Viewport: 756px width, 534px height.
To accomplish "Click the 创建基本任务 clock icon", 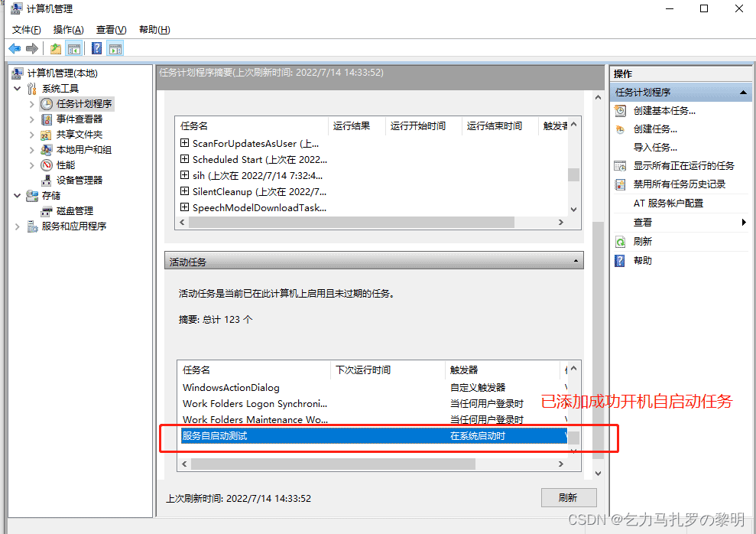I will click(x=620, y=110).
